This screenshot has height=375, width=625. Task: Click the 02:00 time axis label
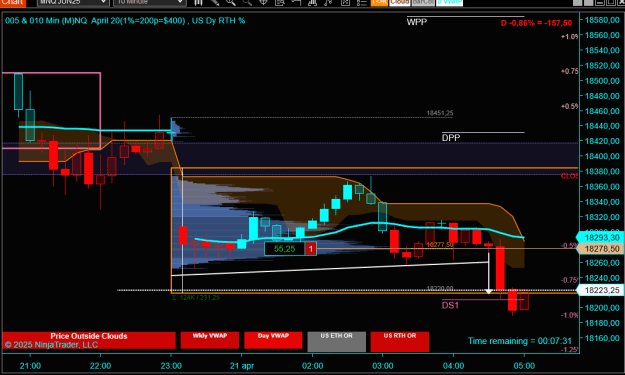(x=312, y=366)
